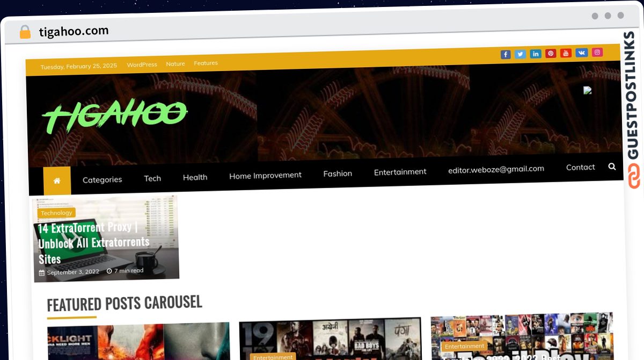This screenshot has height=360, width=644.
Task: Click WordPress link in top bar
Action: pyautogui.click(x=142, y=64)
